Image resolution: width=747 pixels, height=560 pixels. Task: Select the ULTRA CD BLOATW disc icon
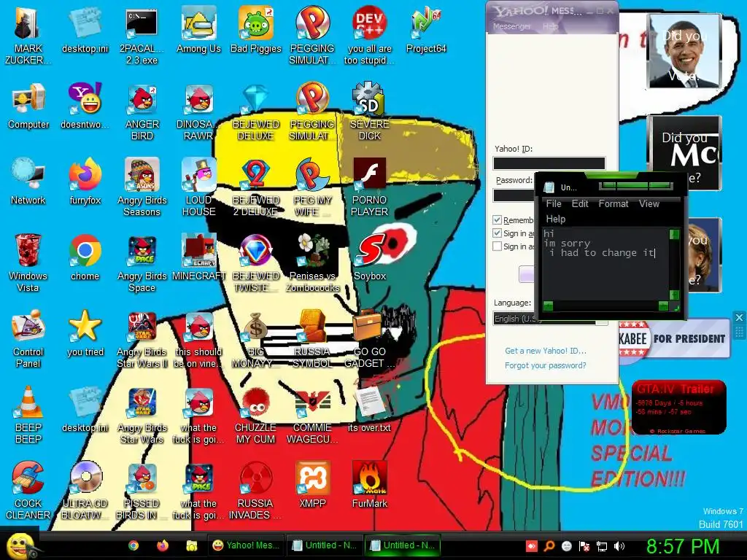pos(85,491)
